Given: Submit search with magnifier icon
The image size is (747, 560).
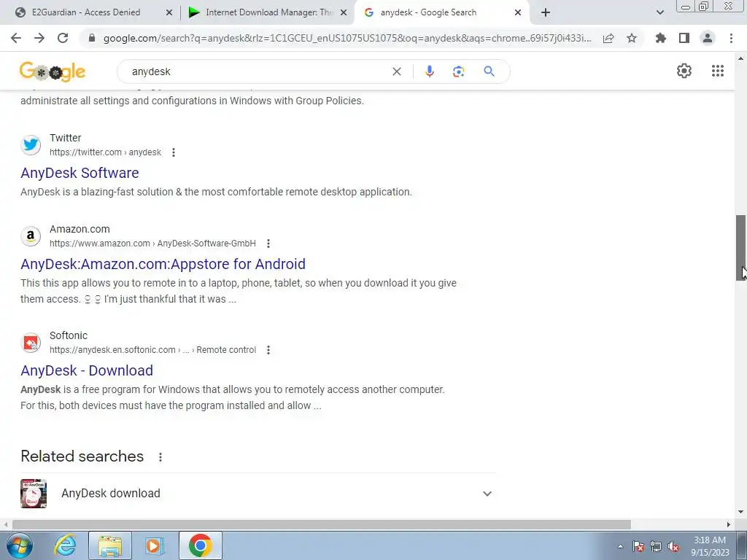Looking at the screenshot, I should click(489, 71).
